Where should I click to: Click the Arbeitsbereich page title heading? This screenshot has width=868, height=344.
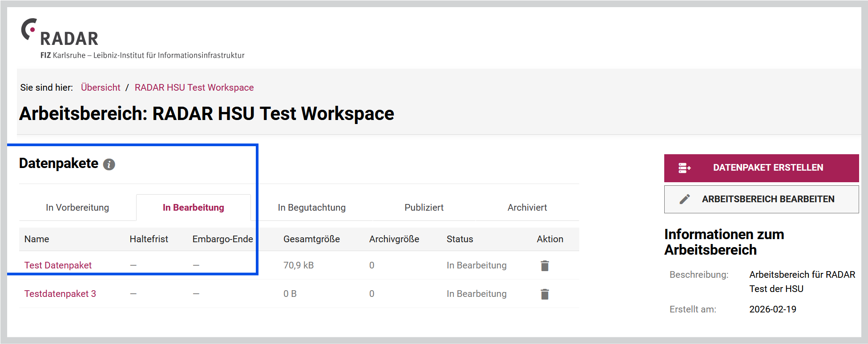tap(206, 114)
